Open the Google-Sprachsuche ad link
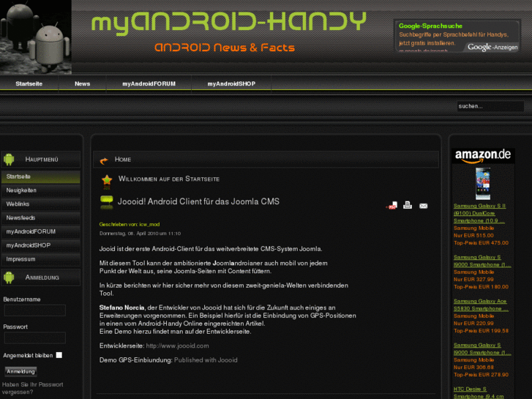This screenshot has height=399, width=532. [x=430, y=26]
